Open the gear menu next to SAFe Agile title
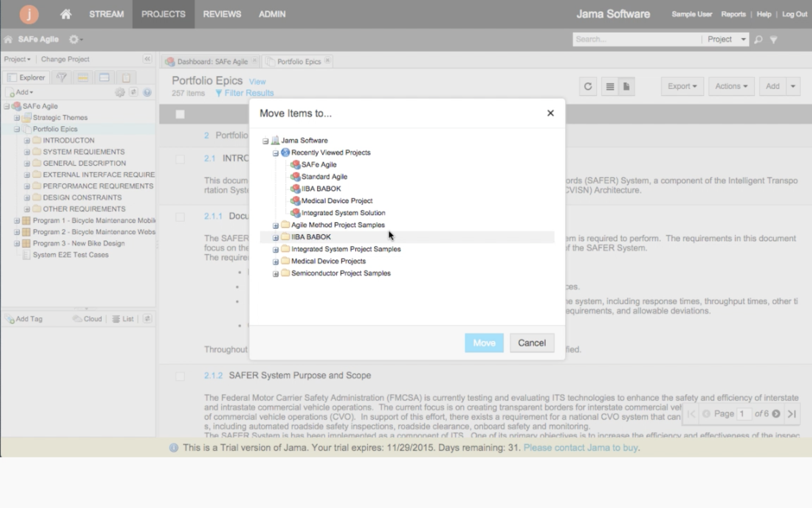Viewport: 812px width, 508px height. pos(76,39)
